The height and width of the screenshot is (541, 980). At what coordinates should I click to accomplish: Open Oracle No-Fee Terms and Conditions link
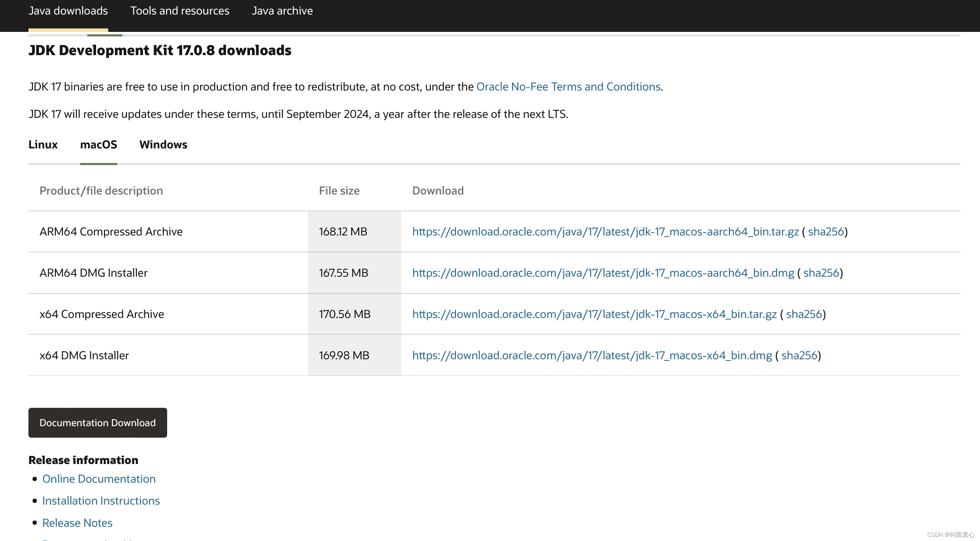(x=568, y=87)
